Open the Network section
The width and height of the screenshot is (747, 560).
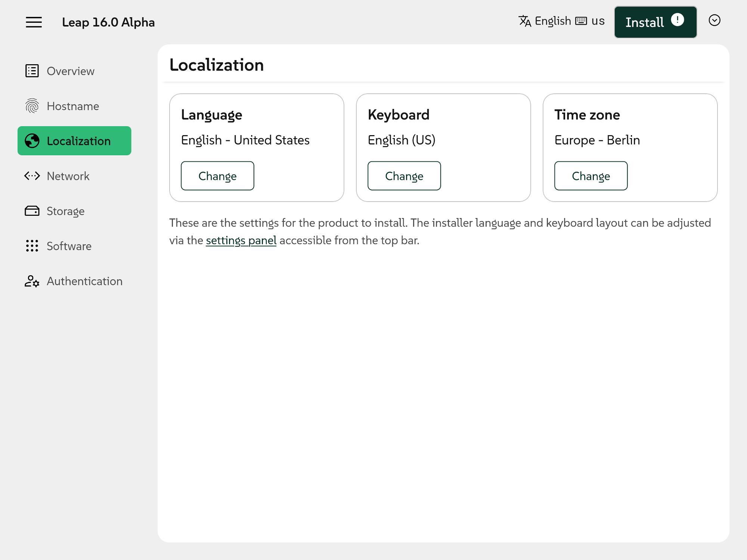68,176
